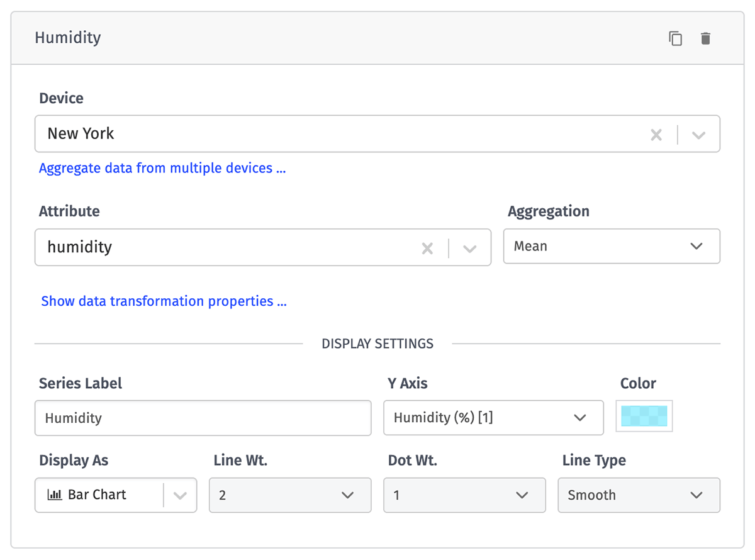Expand the Attribute dropdown chevron
This screenshot has width=755, height=560.
click(x=469, y=249)
